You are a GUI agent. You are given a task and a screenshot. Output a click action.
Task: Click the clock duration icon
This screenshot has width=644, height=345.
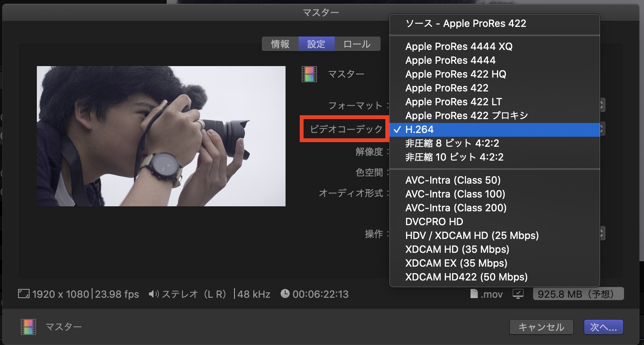pyautogui.click(x=285, y=294)
